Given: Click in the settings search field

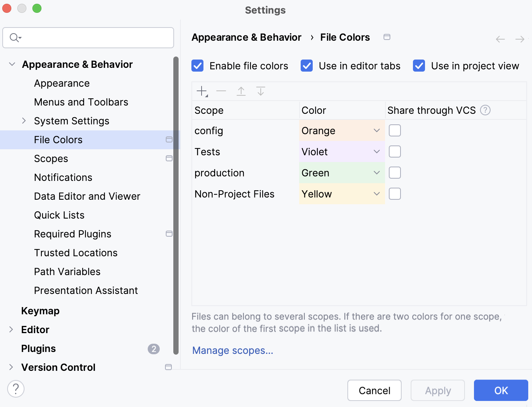Looking at the screenshot, I should pos(88,38).
